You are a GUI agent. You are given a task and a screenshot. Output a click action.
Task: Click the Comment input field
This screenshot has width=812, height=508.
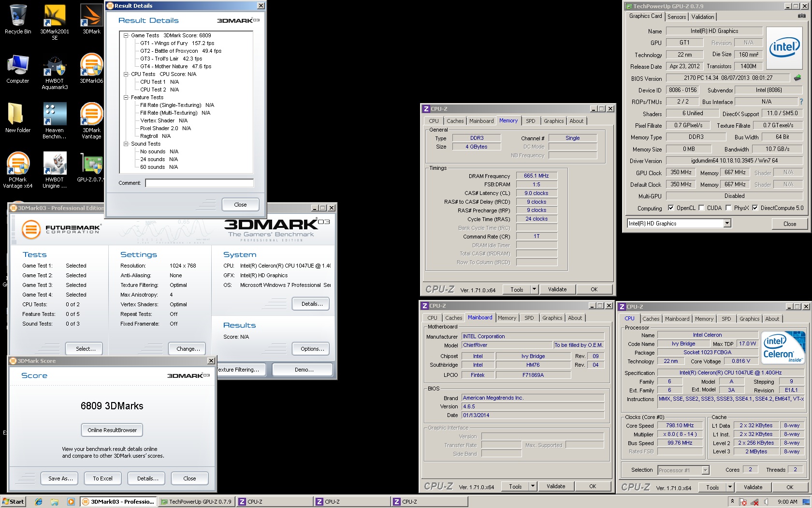point(199,183)
